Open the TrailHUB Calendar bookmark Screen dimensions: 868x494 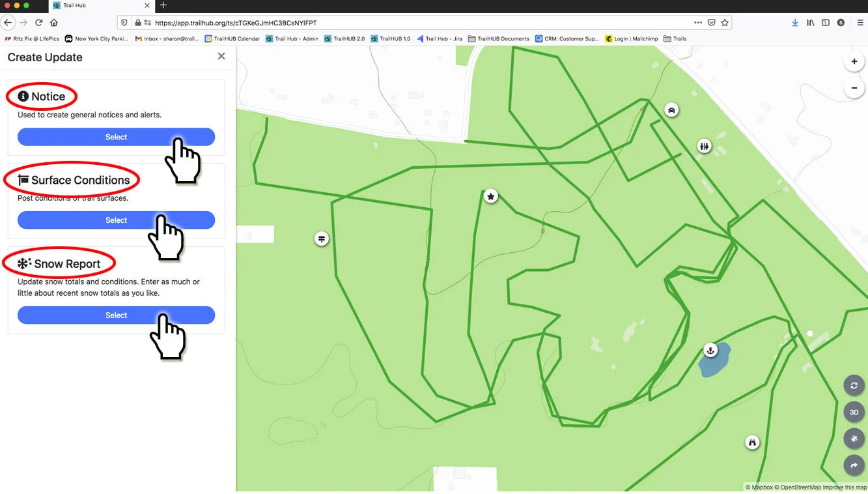(x=232, y=38)
